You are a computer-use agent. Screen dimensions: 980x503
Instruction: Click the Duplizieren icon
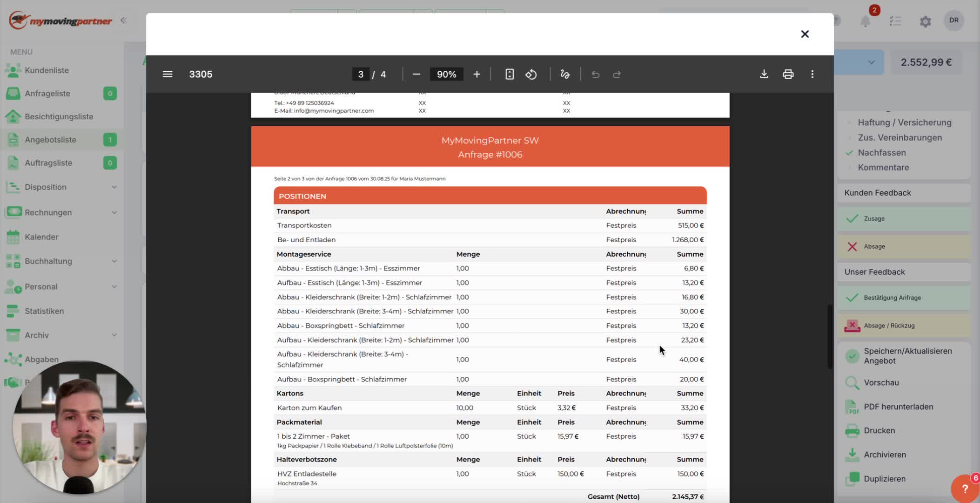[852, 479]
